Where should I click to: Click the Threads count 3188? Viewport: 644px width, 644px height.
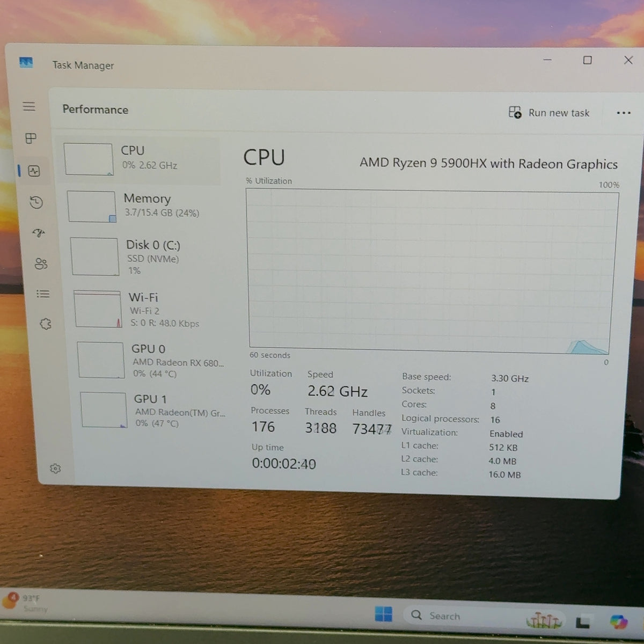pyautogui.click(x=320, y=428)
